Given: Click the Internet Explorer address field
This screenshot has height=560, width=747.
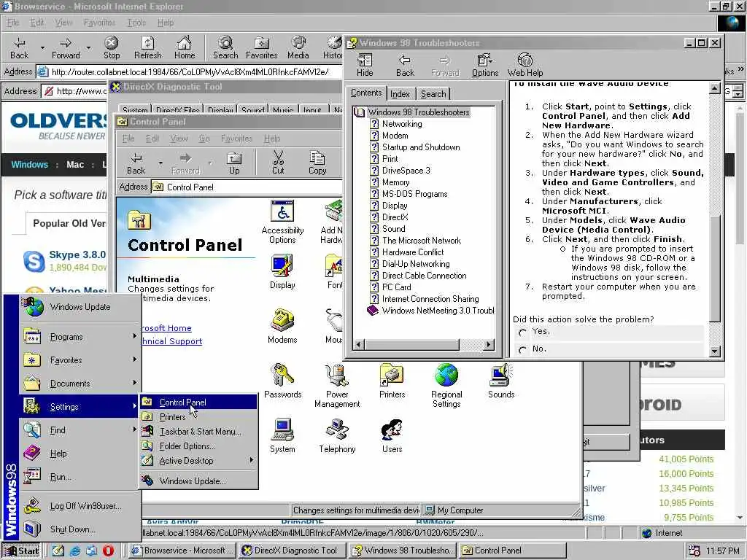Looking at the screenshot, I should tap(190, 72).
